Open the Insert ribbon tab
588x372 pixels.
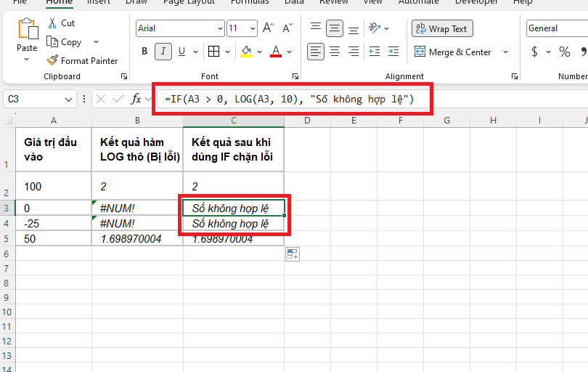tap(99, 2)
